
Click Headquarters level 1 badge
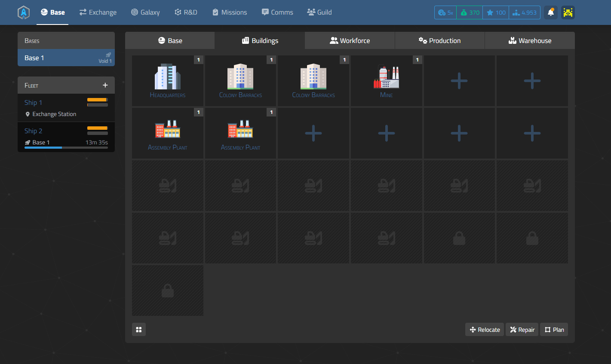[198, 60]
